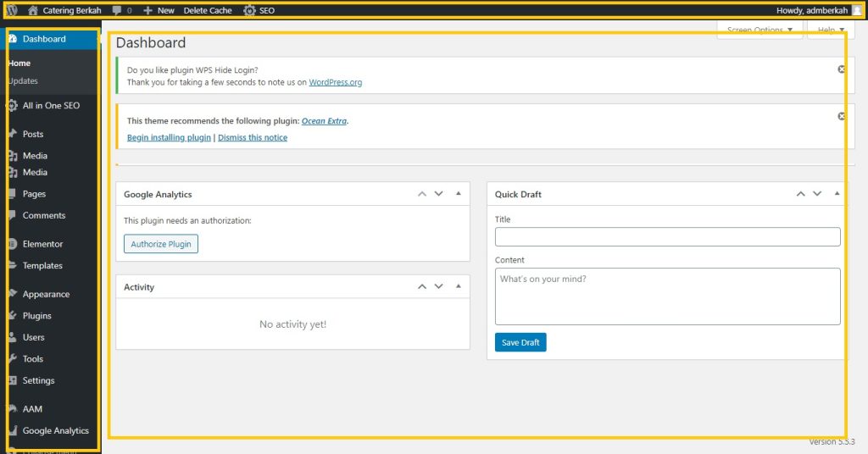Click the Save Draft button
The image size is (868, 454).
[520, 342]
